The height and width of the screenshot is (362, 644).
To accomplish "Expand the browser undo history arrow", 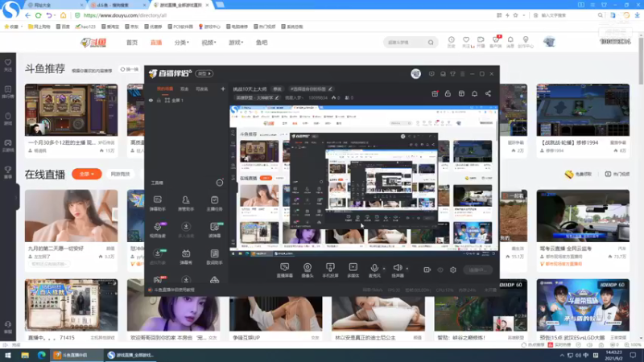I will click(x=55, y=15).
